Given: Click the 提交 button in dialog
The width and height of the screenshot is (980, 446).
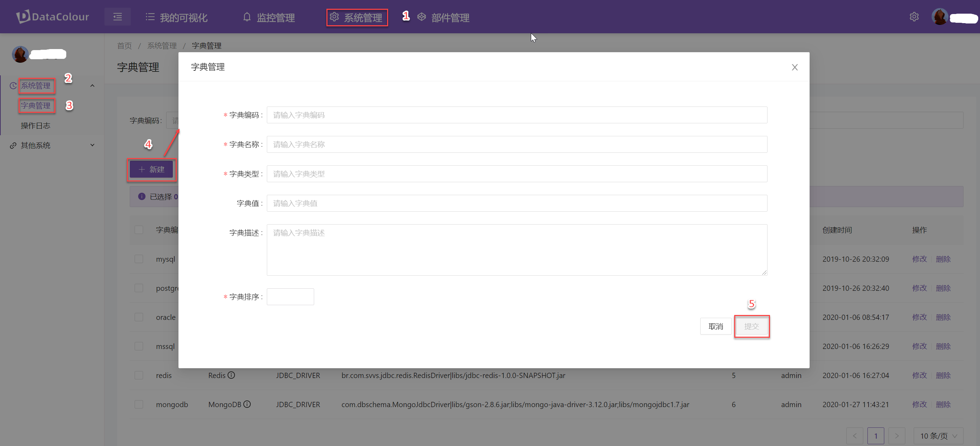Looking at the screenshot, I should pyautogui.click(x=751, y=326).
